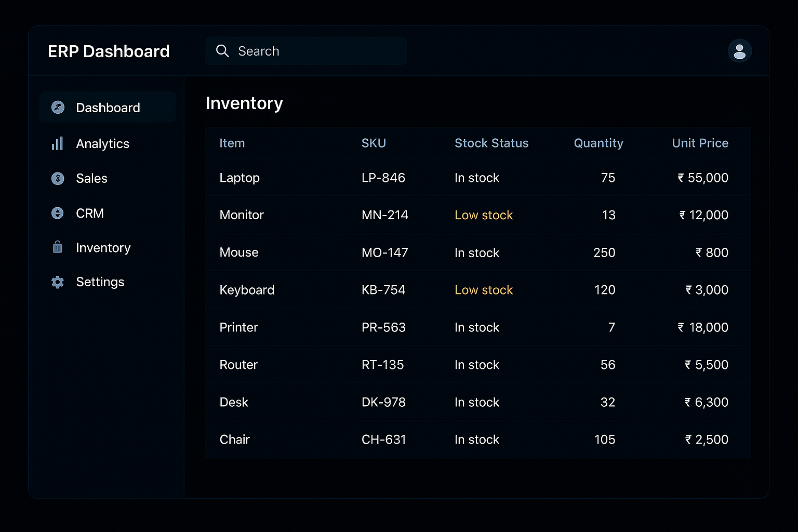798x532 pixels.
Task: Click the Settings gear icon
Action: click(x=58, y=282)
